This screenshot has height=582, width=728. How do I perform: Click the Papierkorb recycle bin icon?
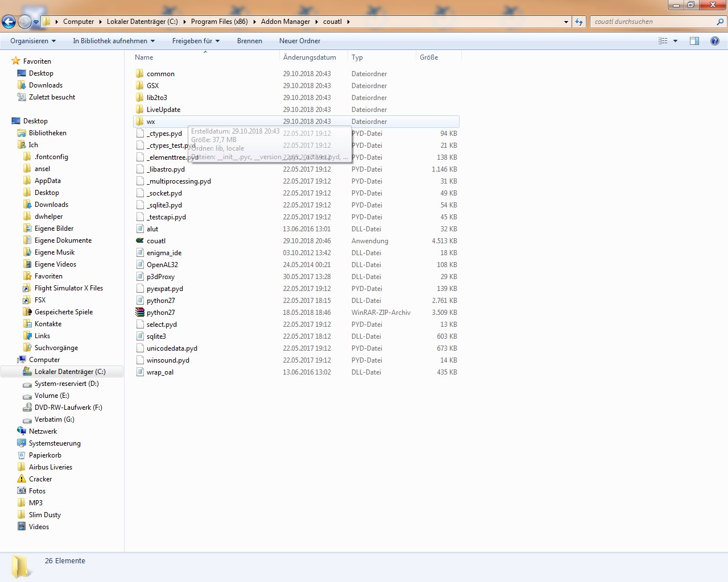tap(22, 455)
